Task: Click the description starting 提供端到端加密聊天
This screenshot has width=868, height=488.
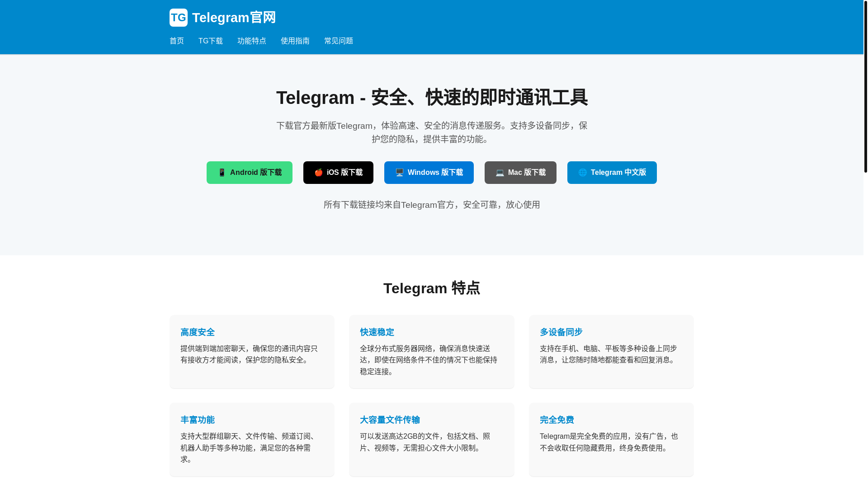Action: (x=249, y=354)
